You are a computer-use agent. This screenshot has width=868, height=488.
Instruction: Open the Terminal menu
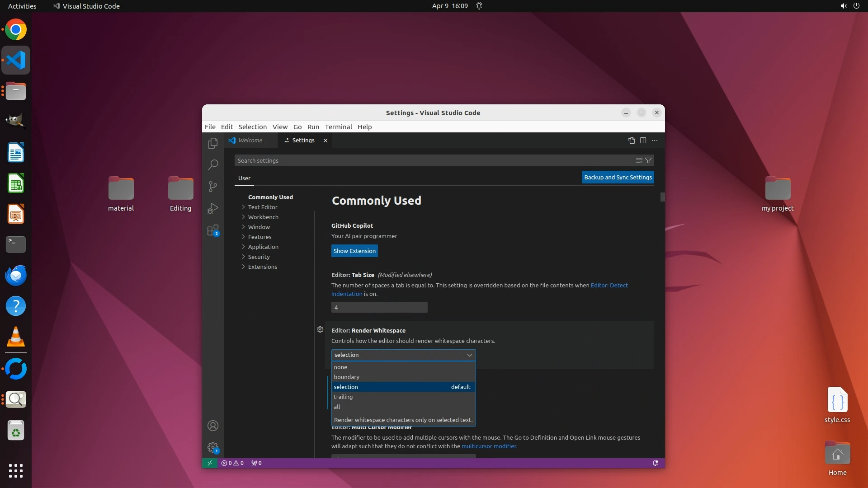338,127
